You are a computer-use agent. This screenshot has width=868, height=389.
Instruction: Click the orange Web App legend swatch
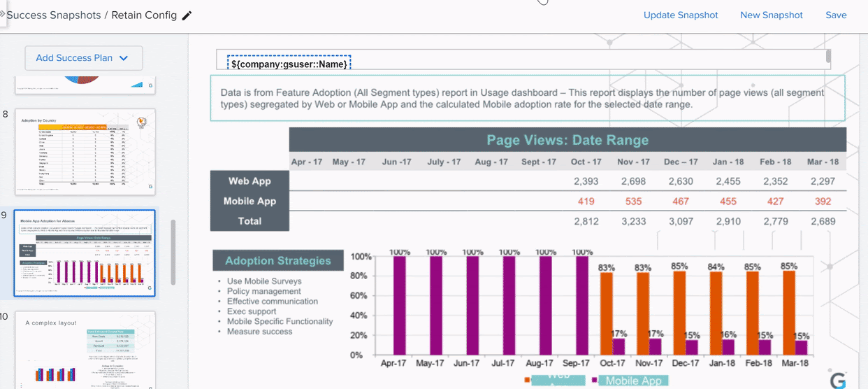point(527,381)
